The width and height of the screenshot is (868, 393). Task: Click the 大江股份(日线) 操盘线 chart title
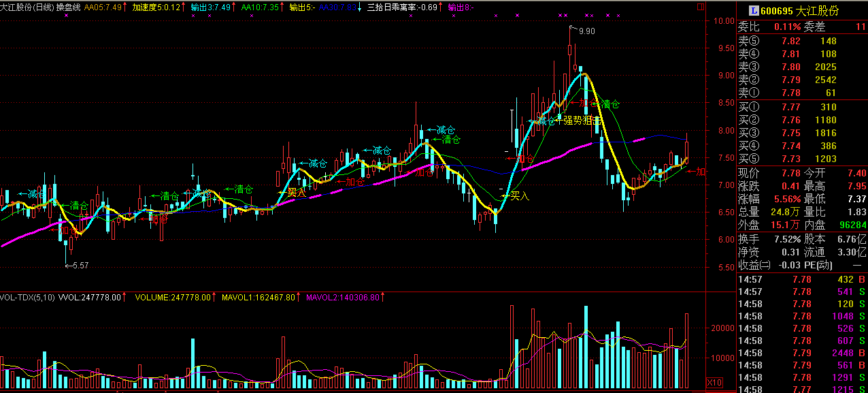pos(40,7)
